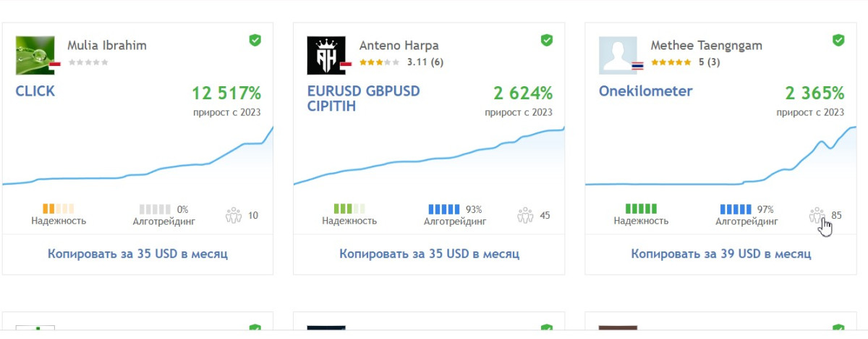Image resolution: width=868 pixels, height=339 pixels.
Task: Click green Надежность bars on Onekilometer card
Action: (x=641, y=209)
